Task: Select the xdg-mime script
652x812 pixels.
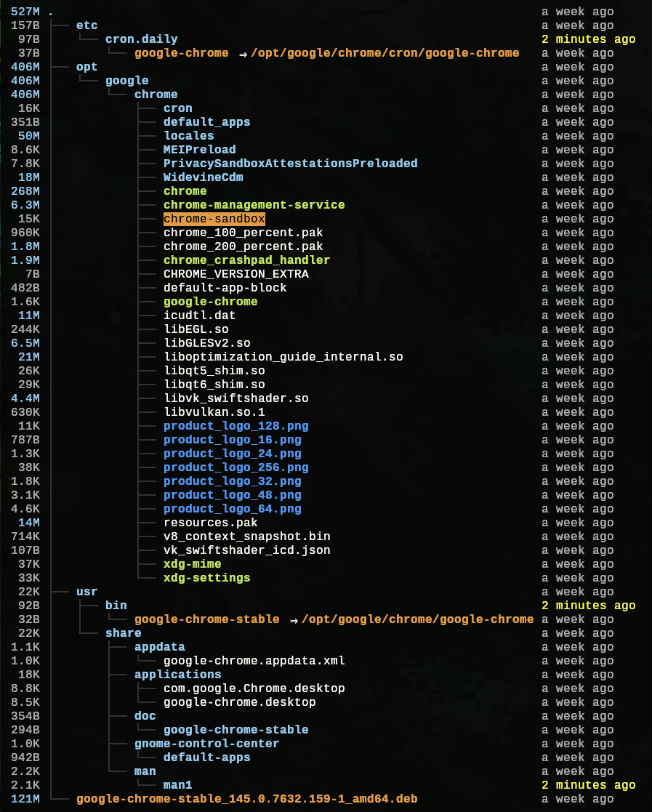Action: coord(192,564)
